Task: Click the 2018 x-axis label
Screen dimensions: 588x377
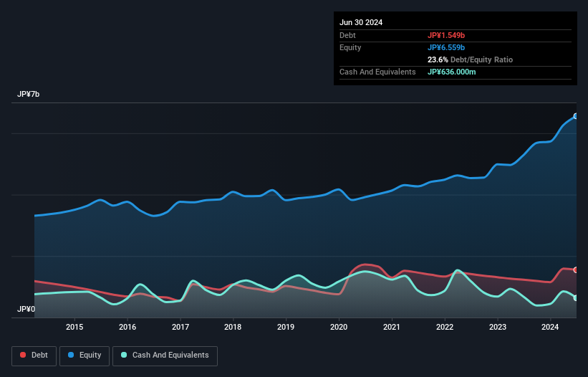Action: coord(233,327)
